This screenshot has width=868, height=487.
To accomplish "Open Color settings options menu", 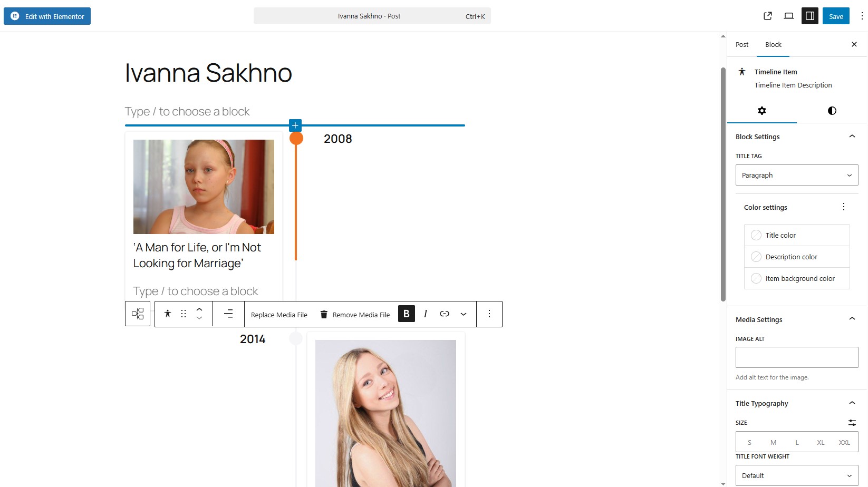I will 843,207.
